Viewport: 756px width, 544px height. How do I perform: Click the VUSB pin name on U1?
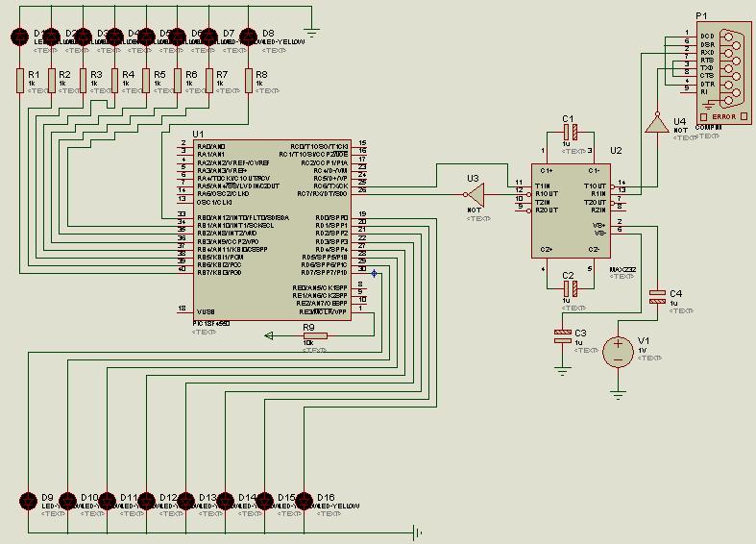pyautogui.click(x=206, y=312)
